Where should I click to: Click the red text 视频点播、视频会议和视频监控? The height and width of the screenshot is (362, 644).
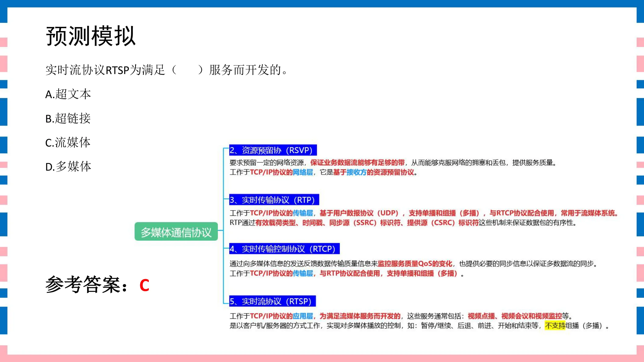[515, 316]
